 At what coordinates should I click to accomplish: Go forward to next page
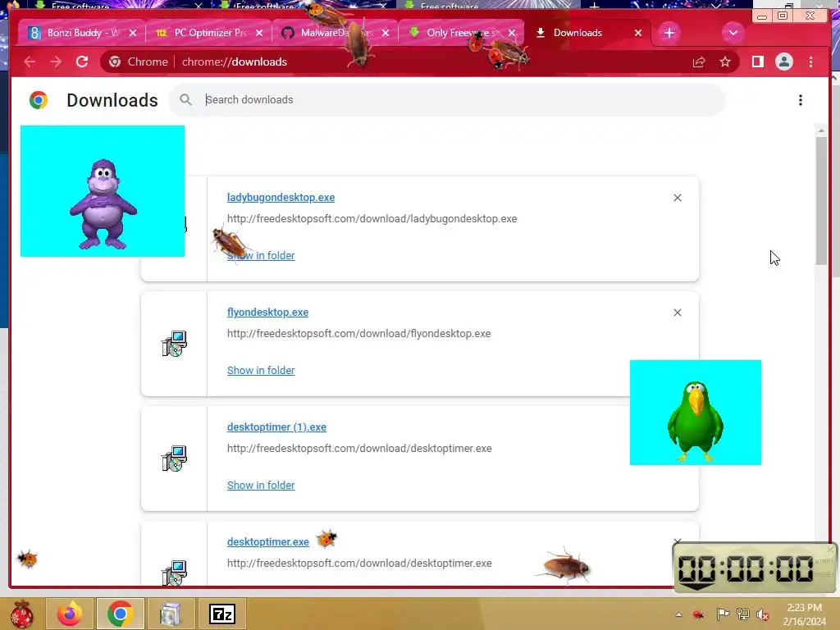coord(56,62)
